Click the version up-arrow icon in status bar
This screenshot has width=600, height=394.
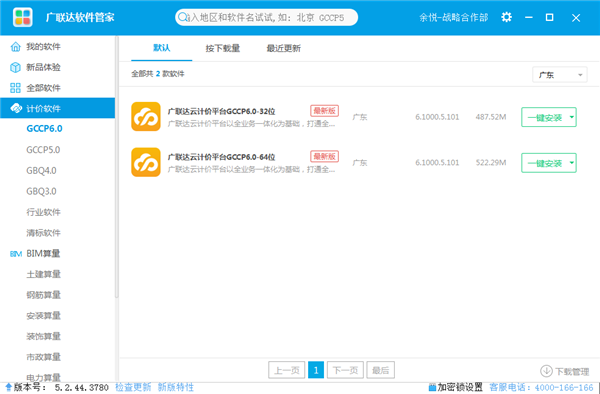[x=8, y=387]
